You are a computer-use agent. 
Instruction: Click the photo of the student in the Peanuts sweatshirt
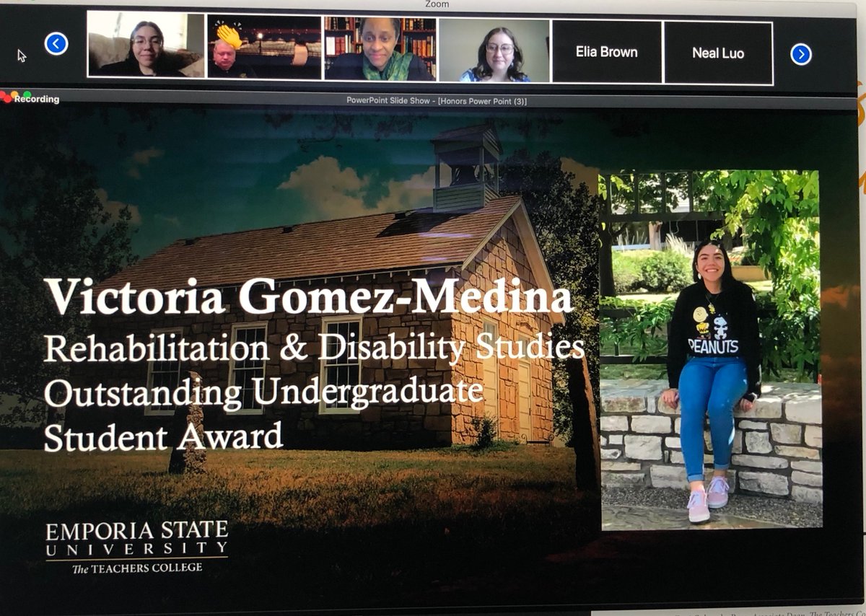711,350
